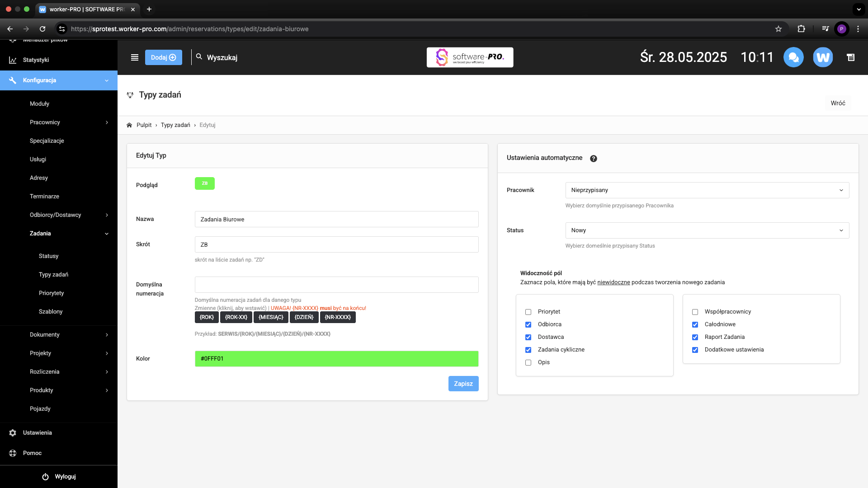Click the home icon in breadcrumb

click(x=129, y=125)
